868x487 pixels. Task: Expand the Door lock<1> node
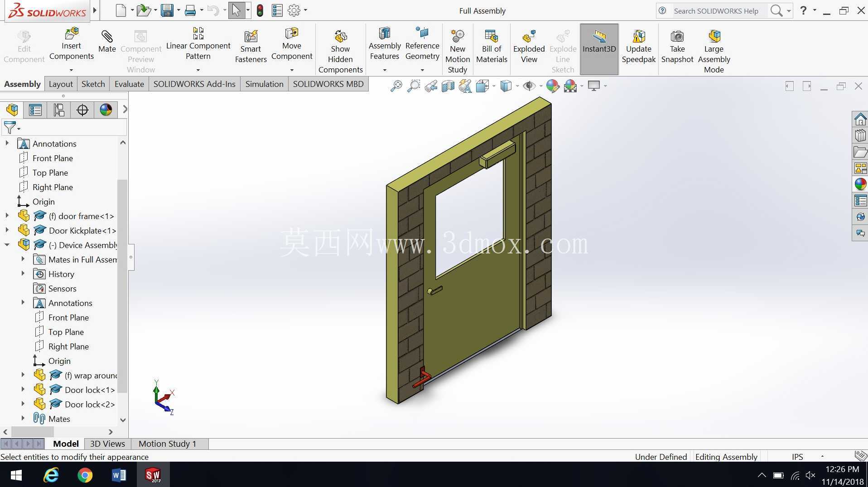[x=23, y=390]
